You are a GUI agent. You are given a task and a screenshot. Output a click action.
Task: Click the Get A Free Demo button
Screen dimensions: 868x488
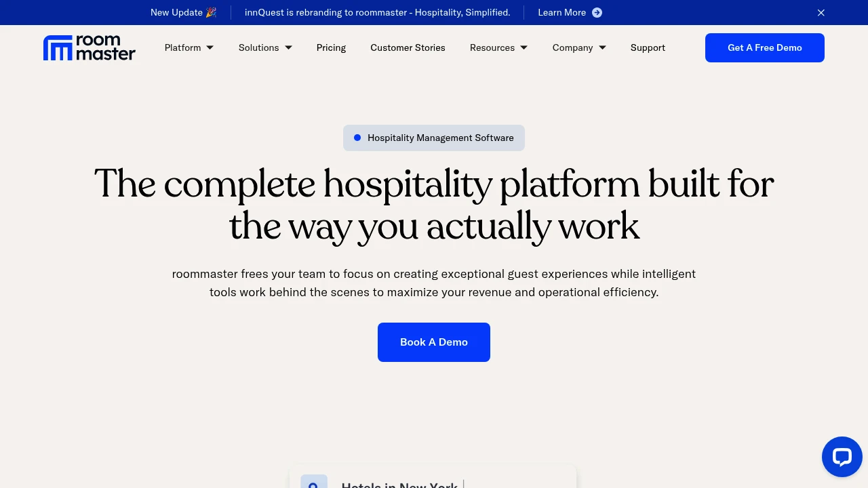coord(764,47)
